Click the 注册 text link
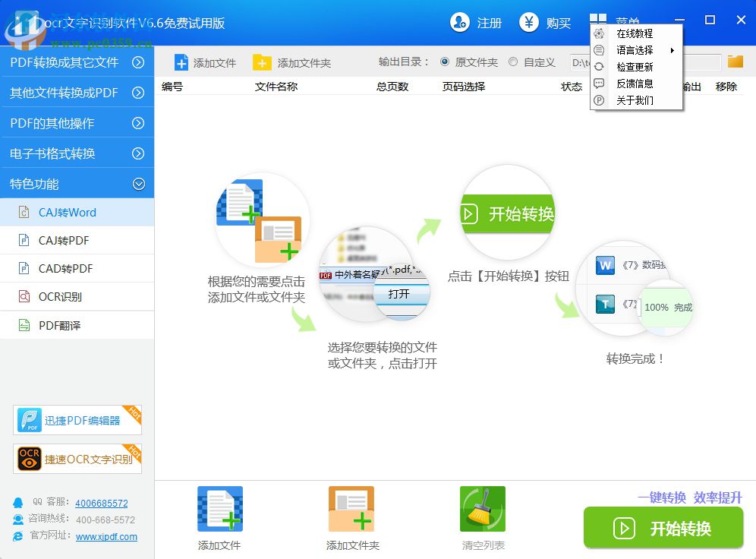 point(490,23)
